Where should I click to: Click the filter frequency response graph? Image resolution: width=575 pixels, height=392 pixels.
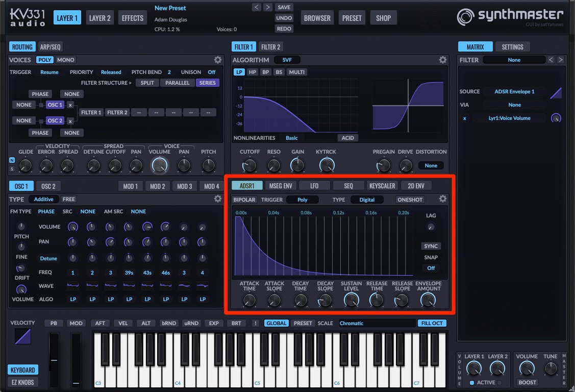[301, 106]
